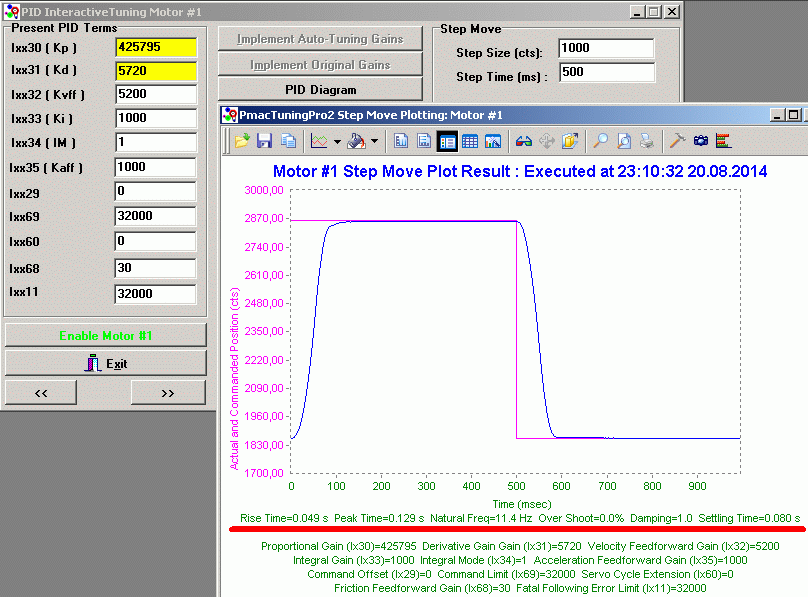Click 'Command Limit (Ix69)=32000' text
Image resolution: width=808 pixels, height=597 pixels.
506,574
